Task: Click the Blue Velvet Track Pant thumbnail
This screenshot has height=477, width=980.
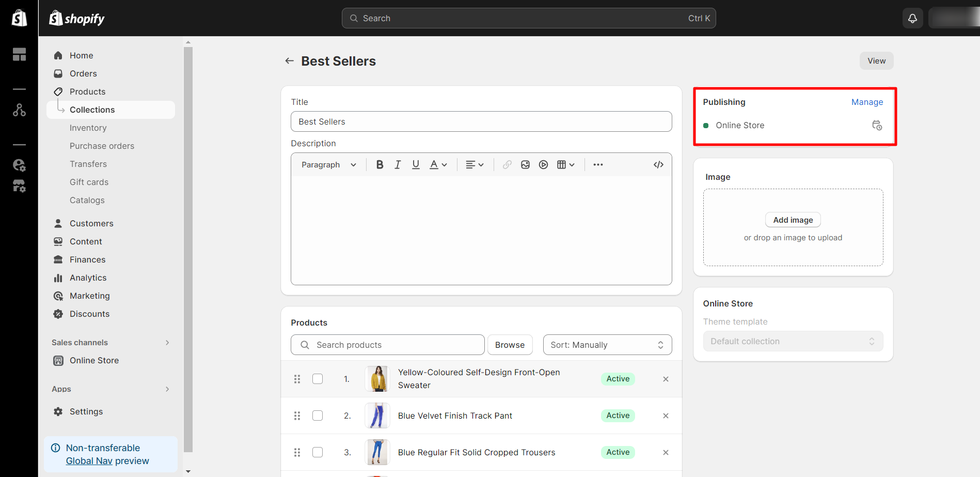Action: coord(377,416)
